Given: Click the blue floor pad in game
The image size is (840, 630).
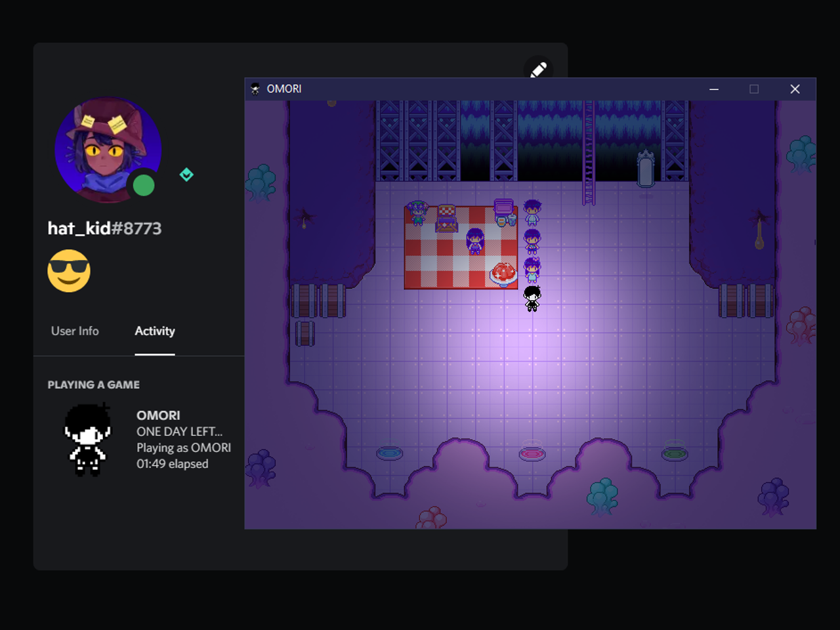Looking at the screenshot, I should coord(390,453).
